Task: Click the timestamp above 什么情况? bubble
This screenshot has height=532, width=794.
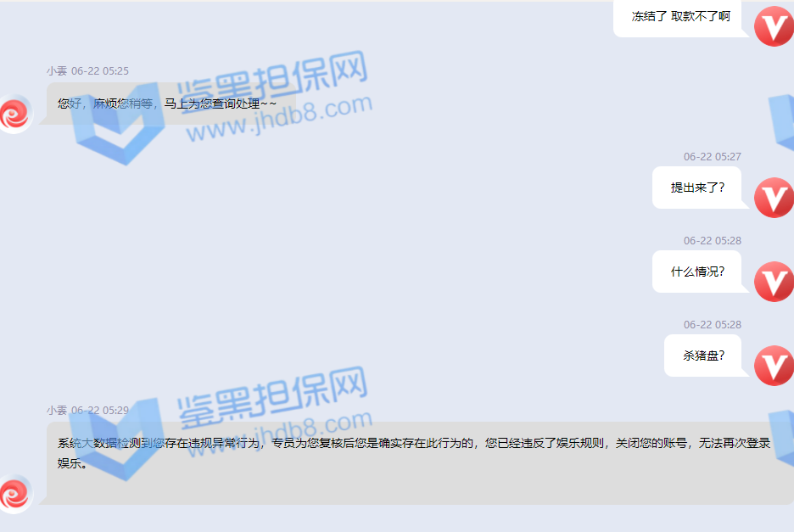Action: [713, 241]
